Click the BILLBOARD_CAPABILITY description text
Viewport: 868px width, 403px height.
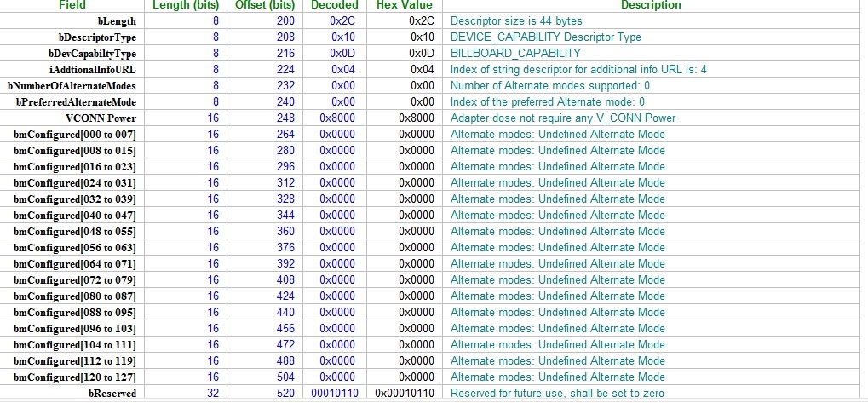[515, 53]
